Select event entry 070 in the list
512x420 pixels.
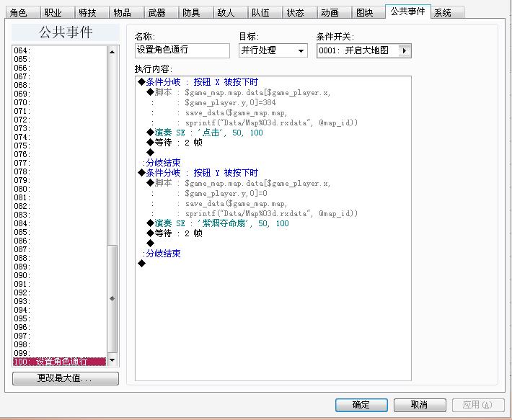tap(59, 102)
